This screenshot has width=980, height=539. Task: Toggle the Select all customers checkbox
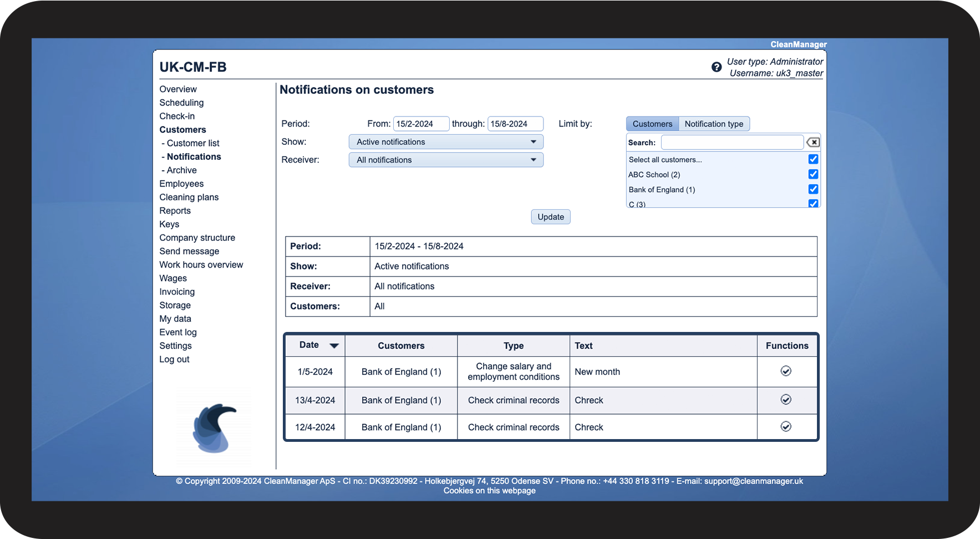[x=813, y=159]
